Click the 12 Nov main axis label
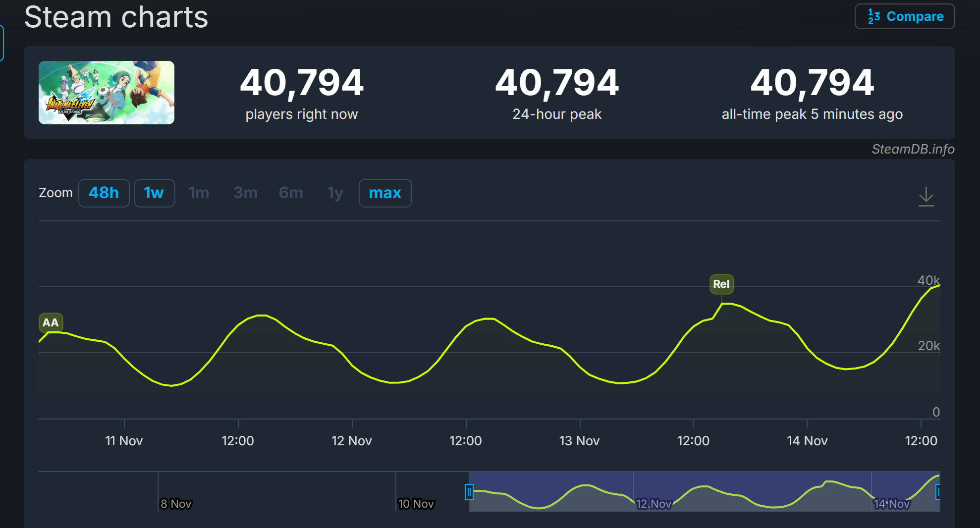Image resolution: width=980 pixels, height=528 pixels. coord(351,441)
